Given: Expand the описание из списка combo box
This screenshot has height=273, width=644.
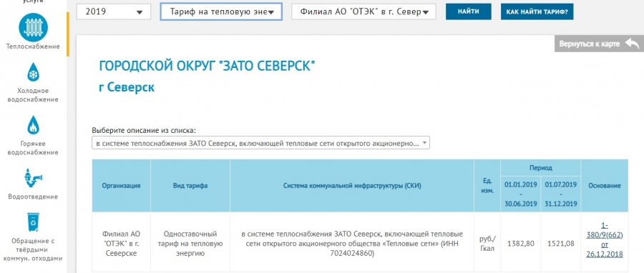Looking at the screenshot, I should coord(260,143).
